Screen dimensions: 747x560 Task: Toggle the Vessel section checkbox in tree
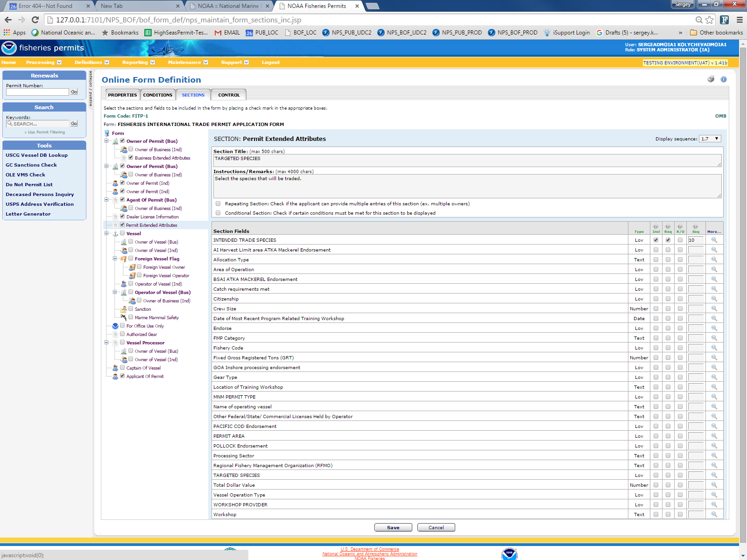[122, 233]
